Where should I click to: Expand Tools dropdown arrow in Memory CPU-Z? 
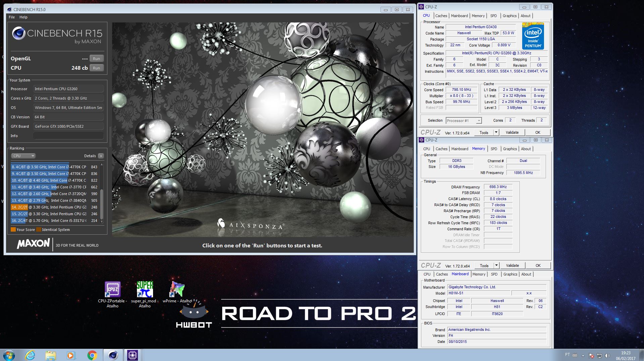tap(496, 265)
